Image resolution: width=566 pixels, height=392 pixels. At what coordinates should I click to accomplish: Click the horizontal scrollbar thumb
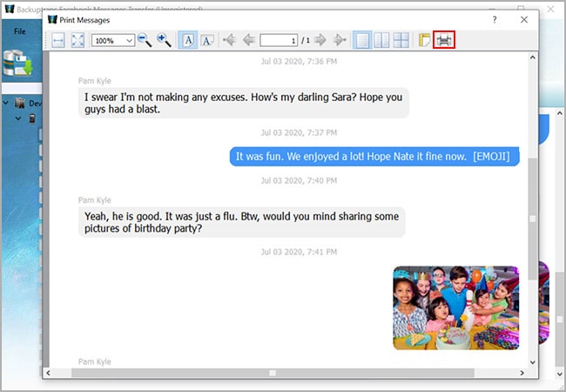[x=273, y=372]
